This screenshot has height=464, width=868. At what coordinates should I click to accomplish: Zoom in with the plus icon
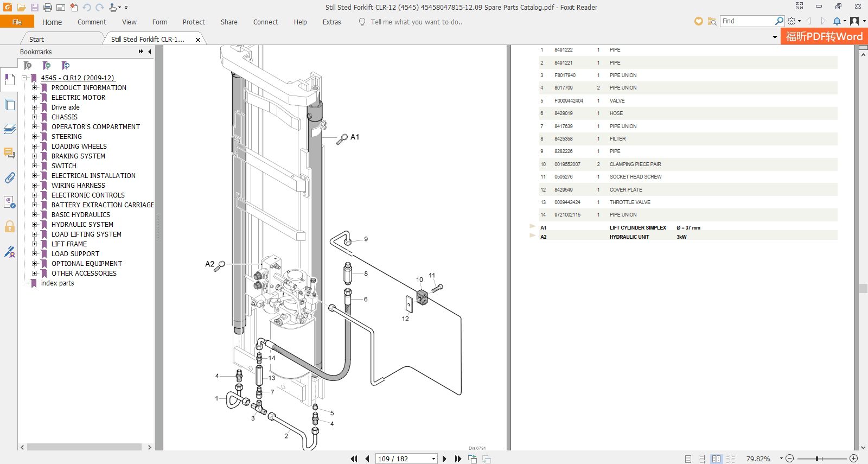tap(853, 459)
